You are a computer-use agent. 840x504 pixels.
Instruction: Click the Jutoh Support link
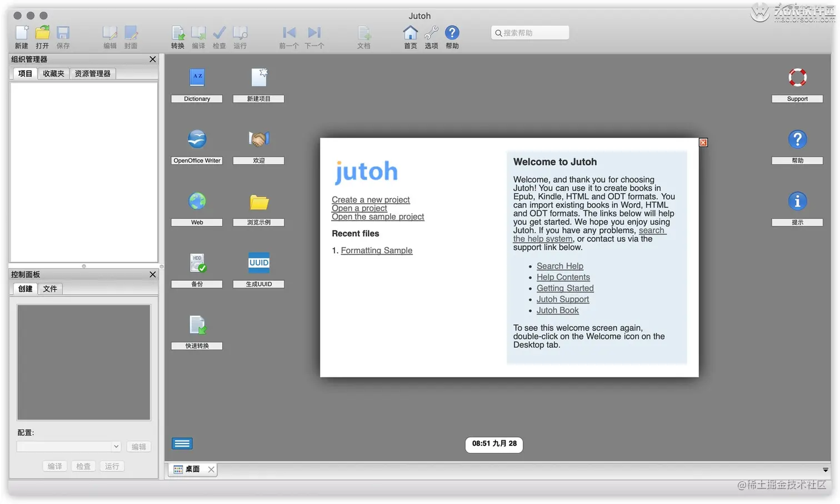[563, 299]
